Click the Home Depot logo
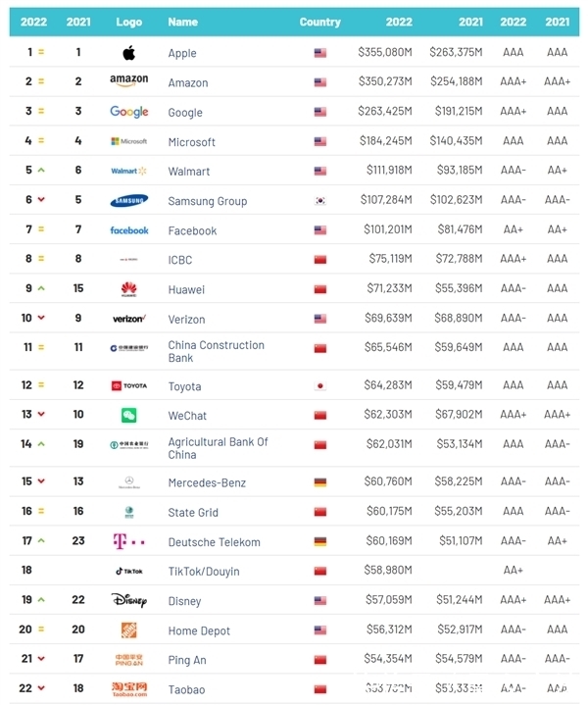Viewport: 588px width, 705px height. tap(128, 630)
